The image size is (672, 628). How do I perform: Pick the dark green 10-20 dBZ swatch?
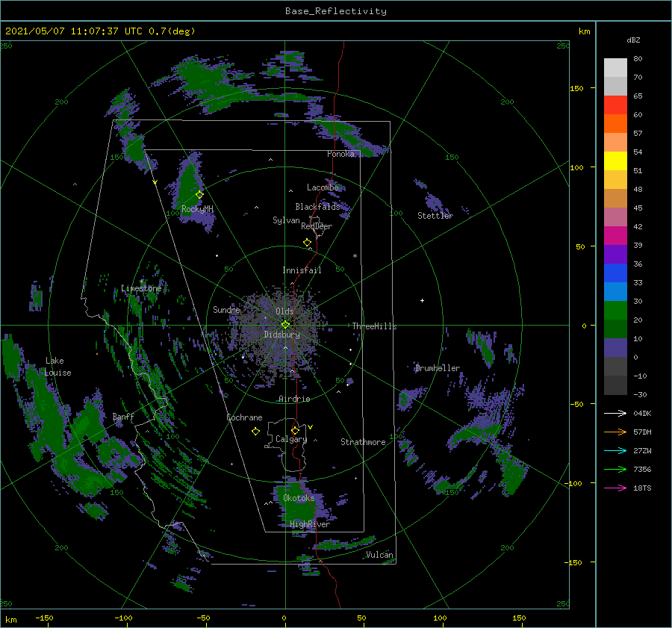point(615,329)
